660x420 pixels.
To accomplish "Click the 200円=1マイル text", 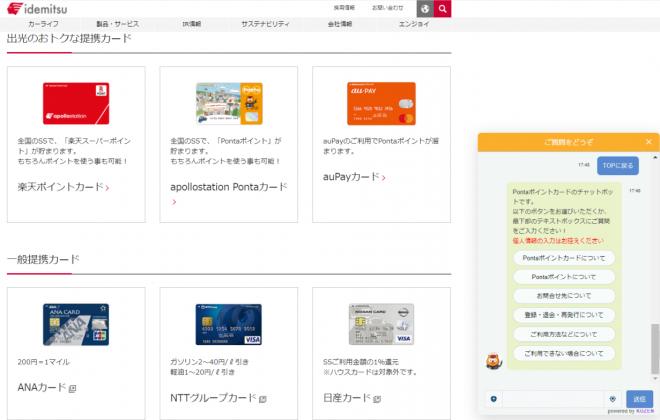I will coord(44,362).
